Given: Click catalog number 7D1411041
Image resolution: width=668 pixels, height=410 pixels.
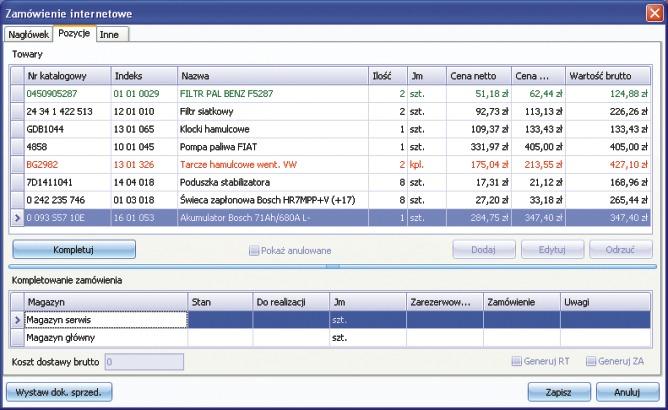Looking at the screenshot, I should 49,182.
